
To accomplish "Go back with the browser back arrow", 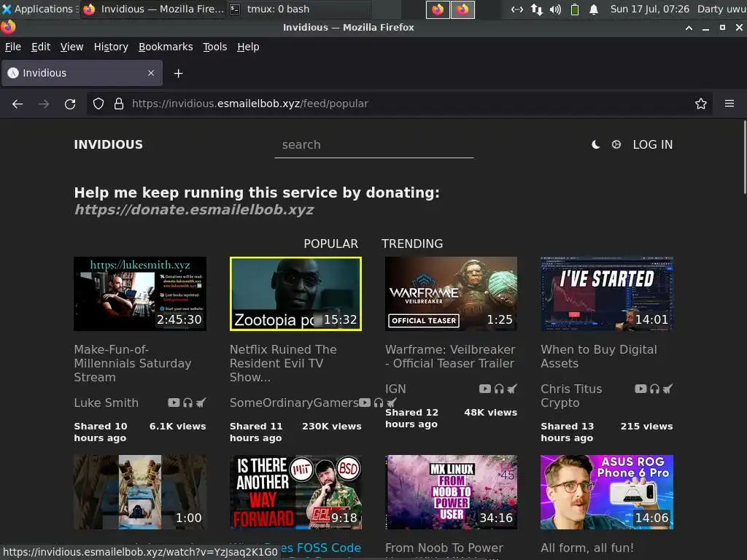I will coord(18,104).
